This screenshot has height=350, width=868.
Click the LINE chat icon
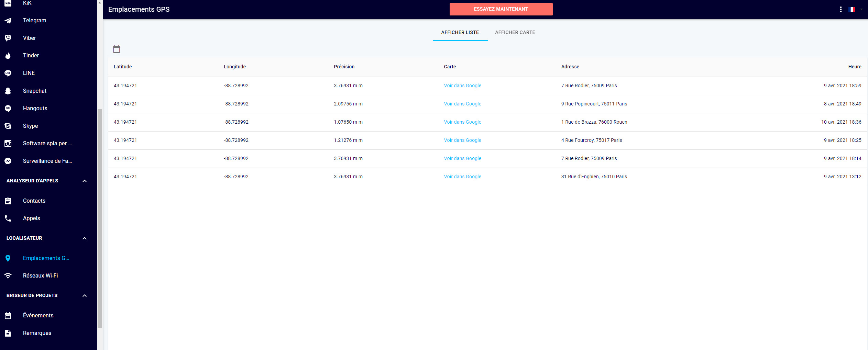[x=8, y=73]
